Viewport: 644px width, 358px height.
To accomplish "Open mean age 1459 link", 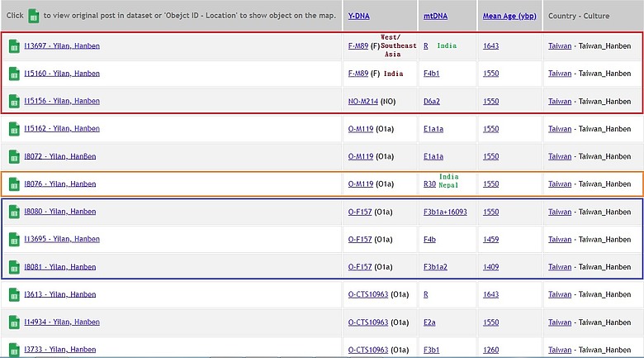I will click(490, 240).
